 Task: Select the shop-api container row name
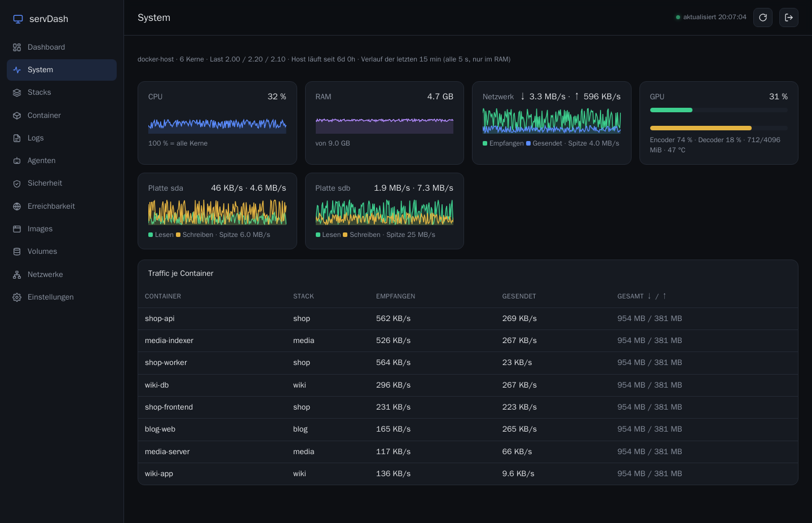160,319
